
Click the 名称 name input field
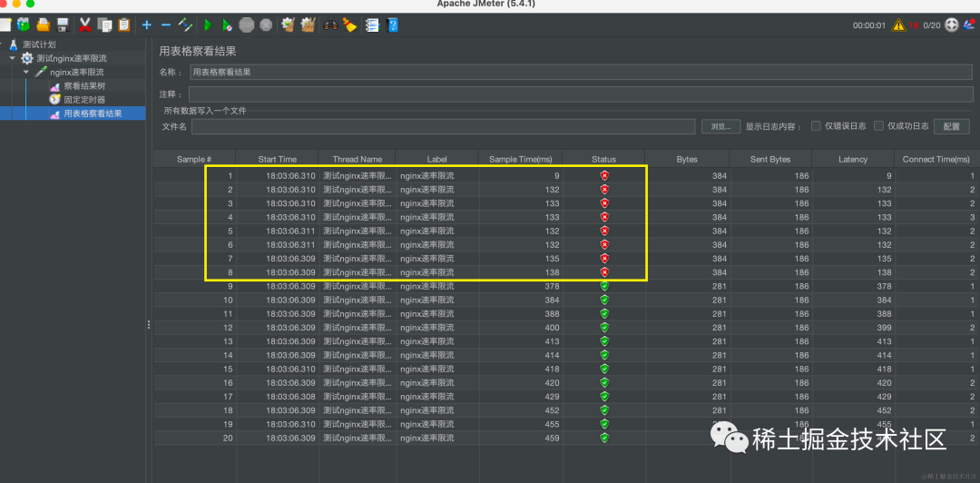(x=582, y=72)
